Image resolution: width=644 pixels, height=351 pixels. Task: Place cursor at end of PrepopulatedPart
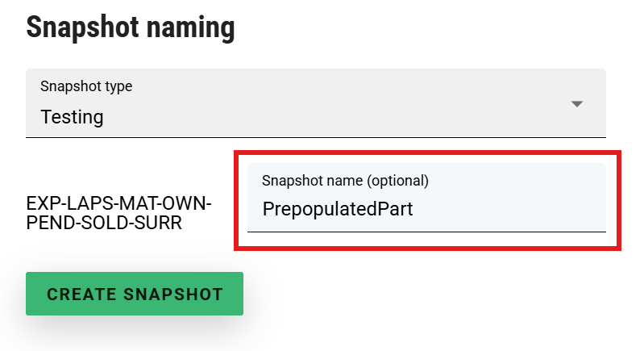[414, 210]
